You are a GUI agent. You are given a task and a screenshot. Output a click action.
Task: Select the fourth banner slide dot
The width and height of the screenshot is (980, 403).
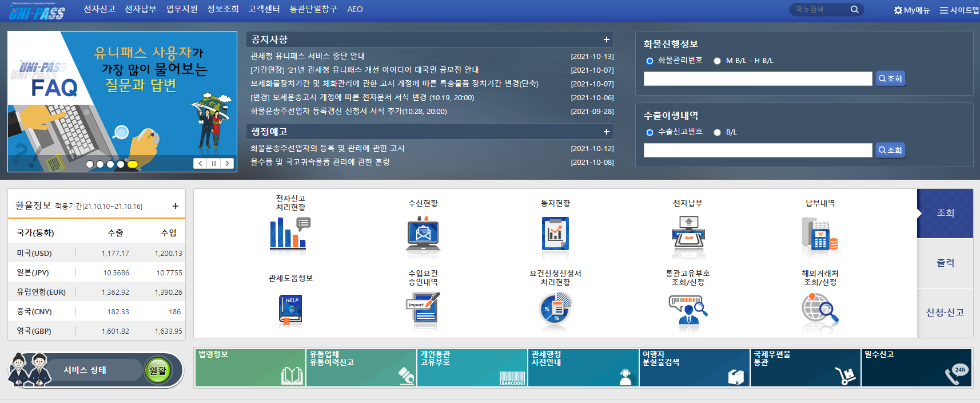pyautogui.click(x=121, y=164)
